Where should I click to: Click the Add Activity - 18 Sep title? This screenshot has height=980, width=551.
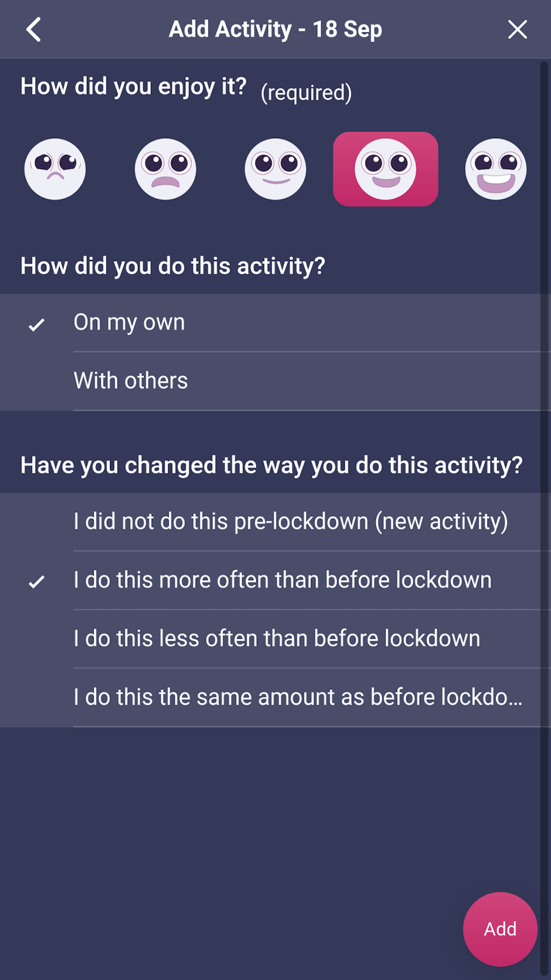[275, 29]
